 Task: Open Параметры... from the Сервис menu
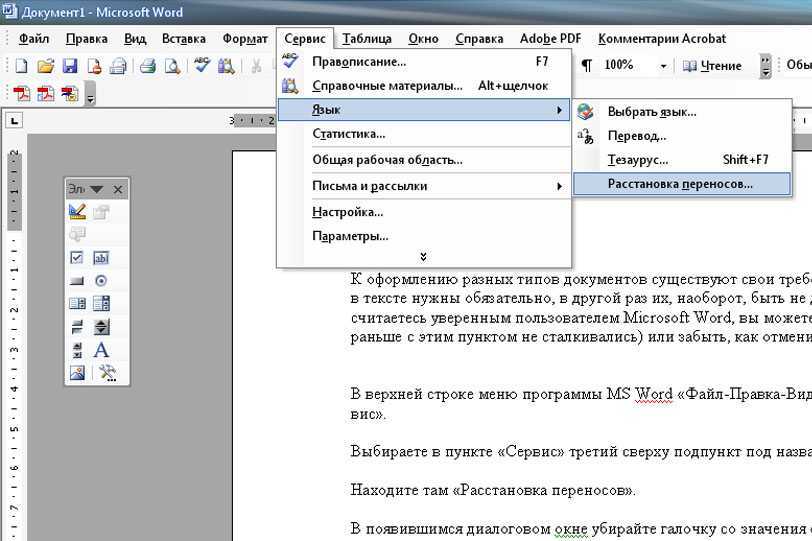424,236
